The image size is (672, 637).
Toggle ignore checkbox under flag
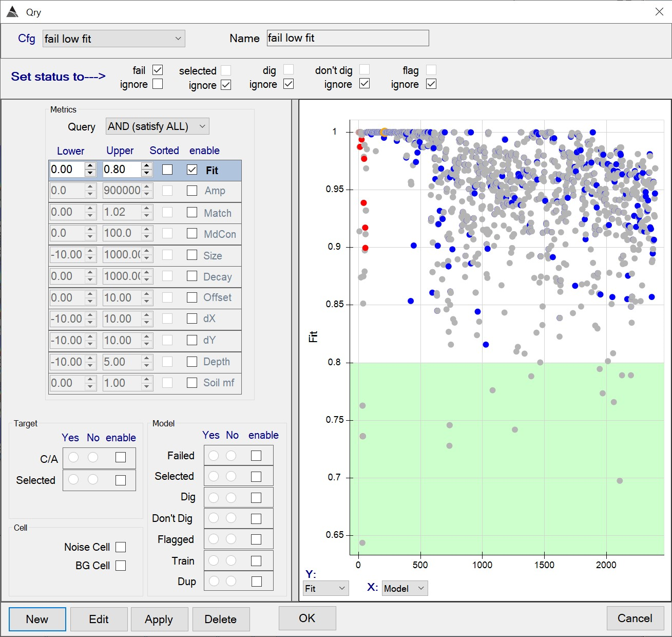431,84
